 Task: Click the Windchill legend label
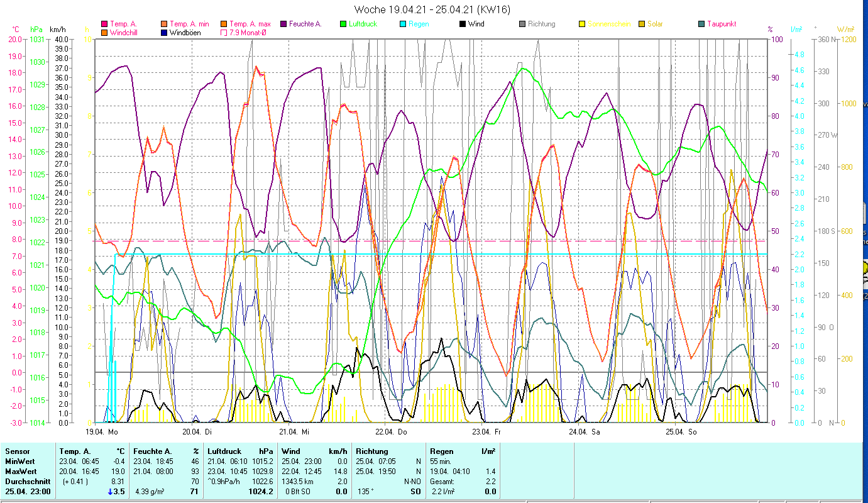click(x=124, y=32)
